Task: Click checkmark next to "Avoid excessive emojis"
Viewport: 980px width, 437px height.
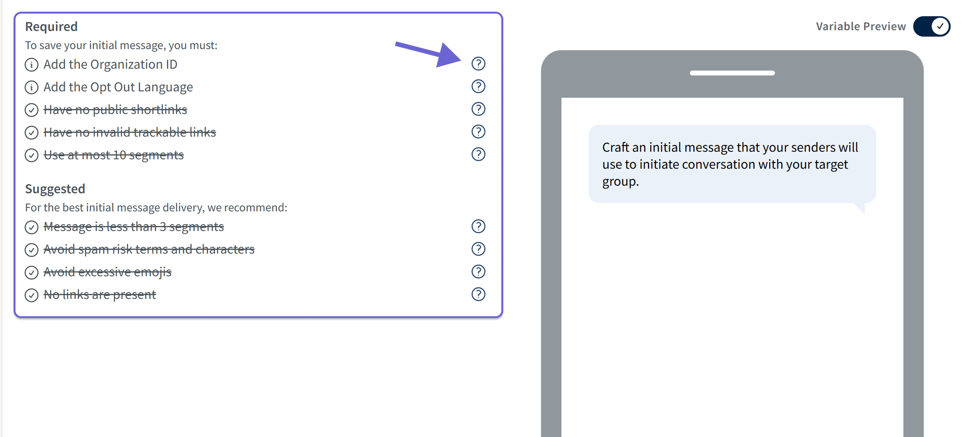Action: [x=31, y=272]
